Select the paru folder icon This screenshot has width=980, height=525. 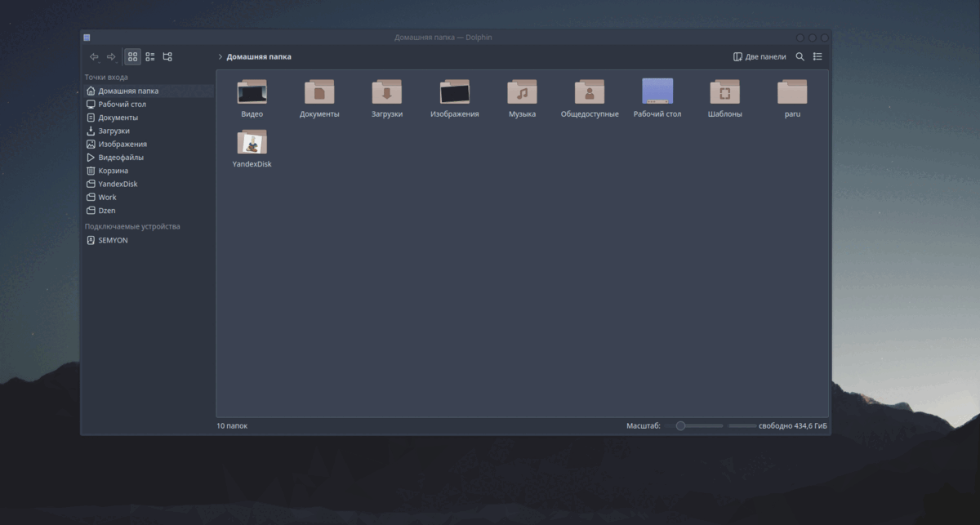tap(792, 92)
